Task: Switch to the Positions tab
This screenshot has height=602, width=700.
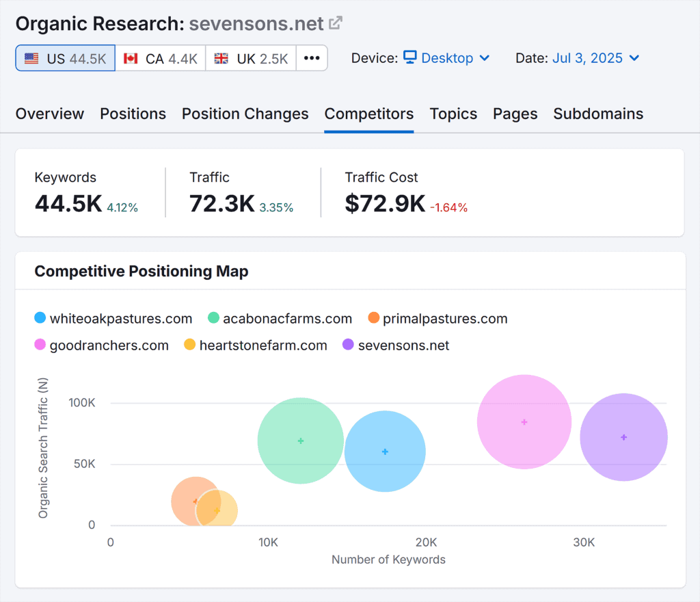Action: click(x=133, y=114)
